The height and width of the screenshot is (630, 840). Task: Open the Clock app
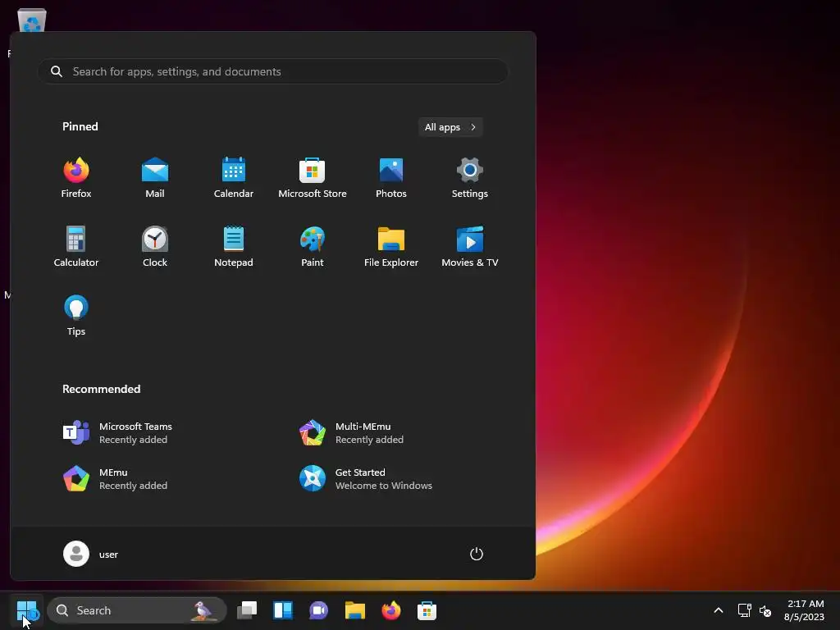click(155, 247)
